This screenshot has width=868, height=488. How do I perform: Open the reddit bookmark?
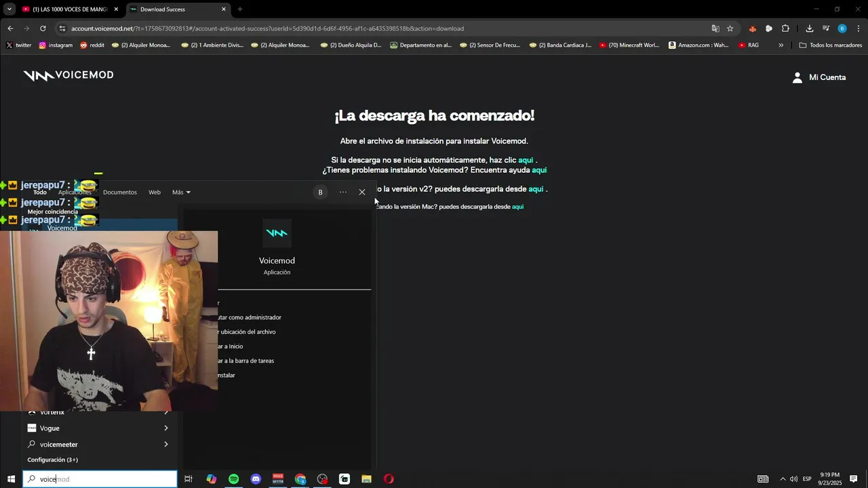click(92, 45)
